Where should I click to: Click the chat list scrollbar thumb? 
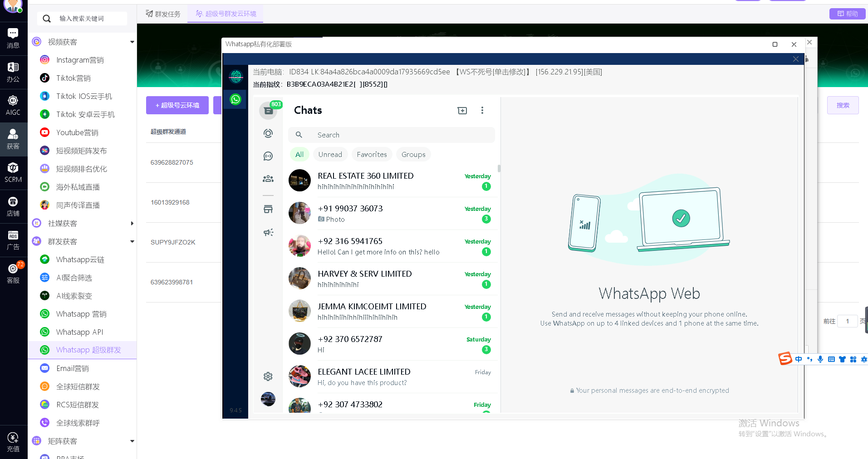click(499, 169)
